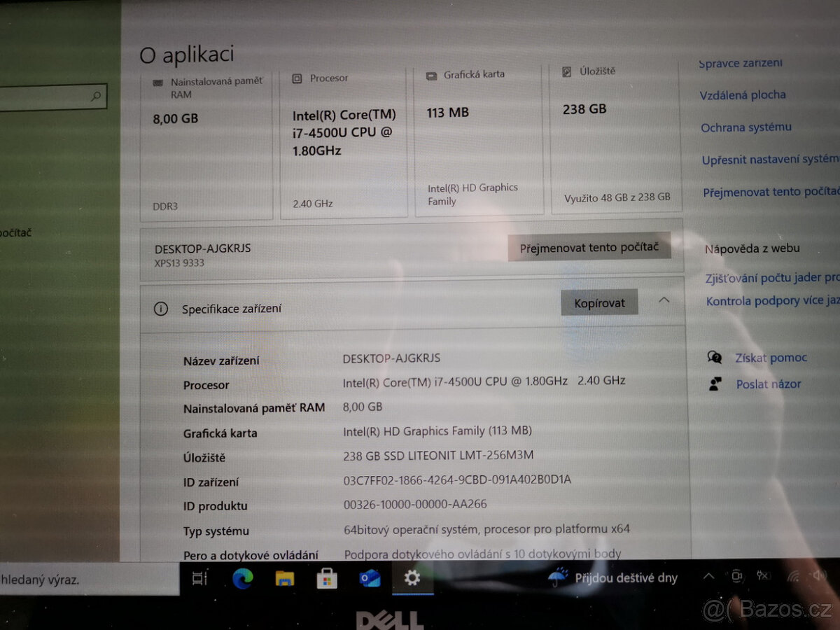Click the Přejmenovat tento počítač button
The height and width of the screenshot is (630, 840).
pyautogui.click(x=589, y=246)
